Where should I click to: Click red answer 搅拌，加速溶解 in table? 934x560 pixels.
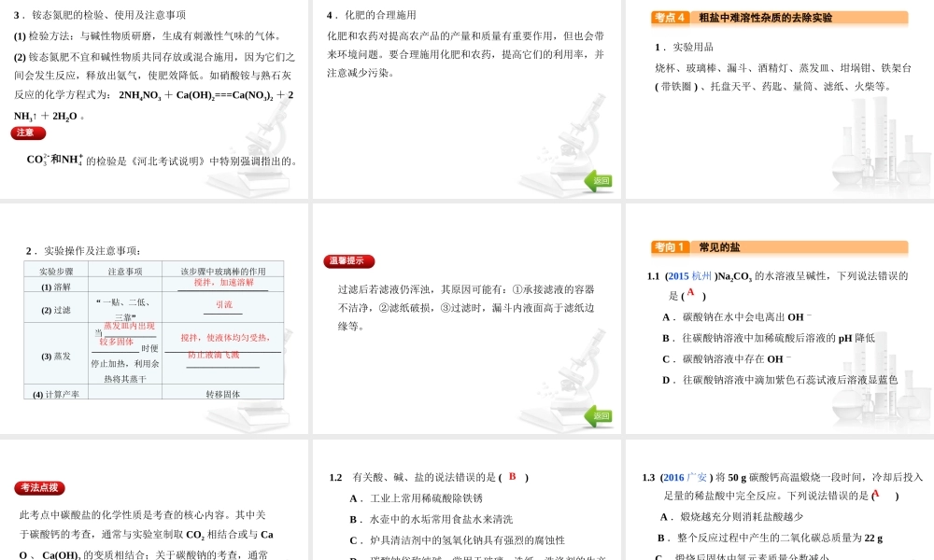[224, 282]
